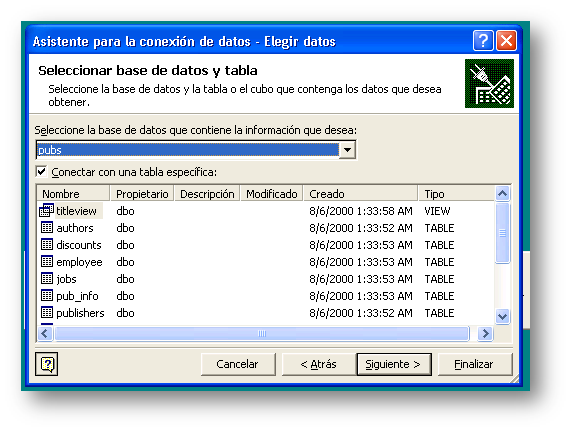The height and width of the screenshot is (433, 572).
Task: Click the TABLE type cell for discounts
Action: [439, 245]
